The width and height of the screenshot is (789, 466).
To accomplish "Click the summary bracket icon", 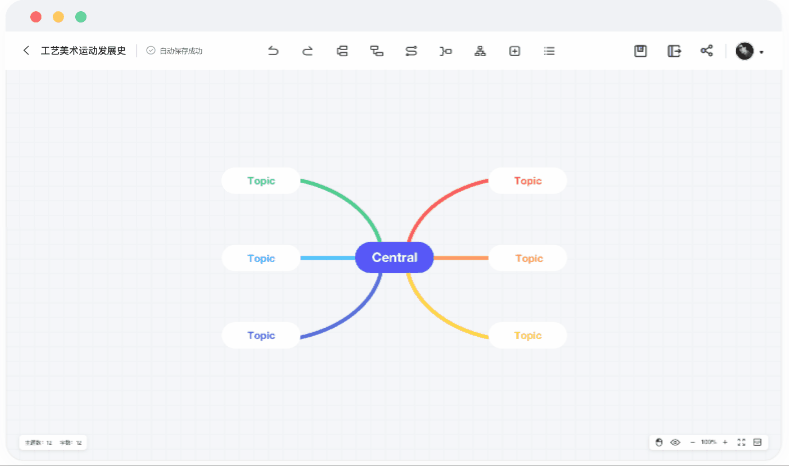I will point(446,51).
